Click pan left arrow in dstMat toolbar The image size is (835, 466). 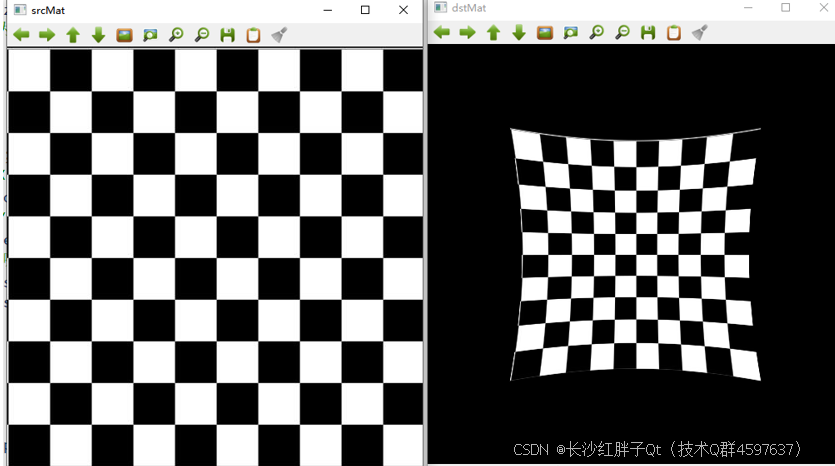441,32
